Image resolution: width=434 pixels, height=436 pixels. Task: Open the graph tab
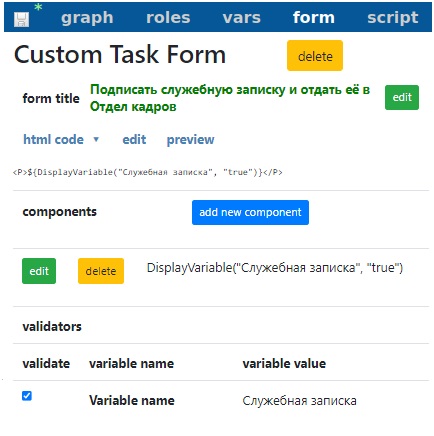coord(87,18)
